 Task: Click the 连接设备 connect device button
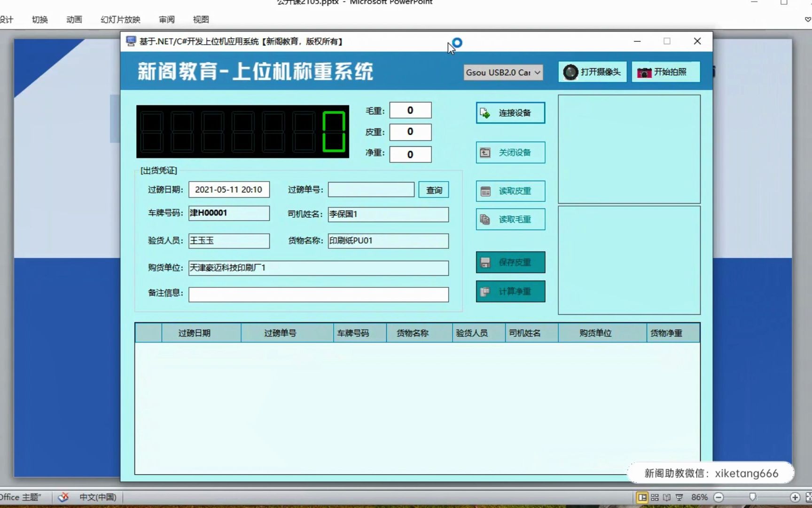tap(510, 113)
